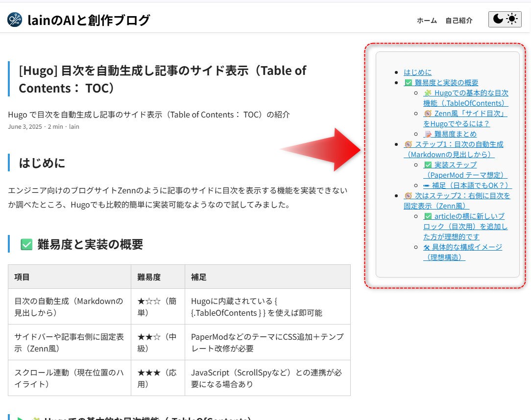531x420 pixels.
Task: Go to 補足（日本語でもOK？） in the contents list
Action: [x=472, y=186]
